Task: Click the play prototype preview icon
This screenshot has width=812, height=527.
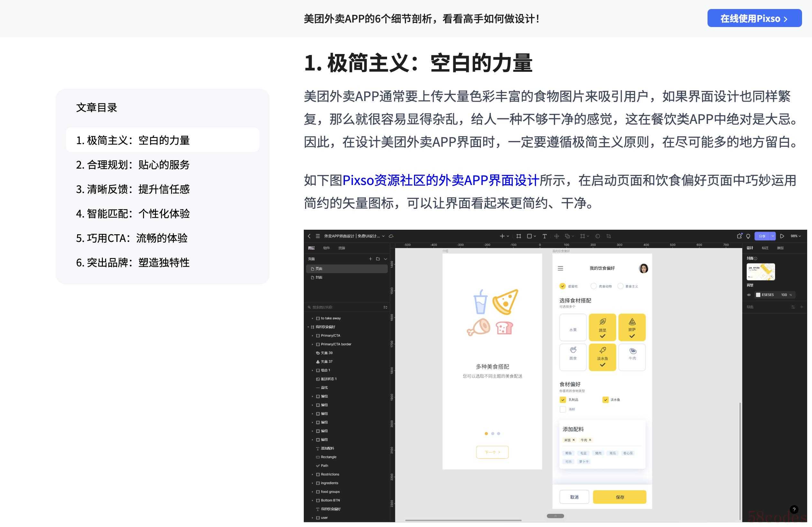Action: (x=782, y=236)
